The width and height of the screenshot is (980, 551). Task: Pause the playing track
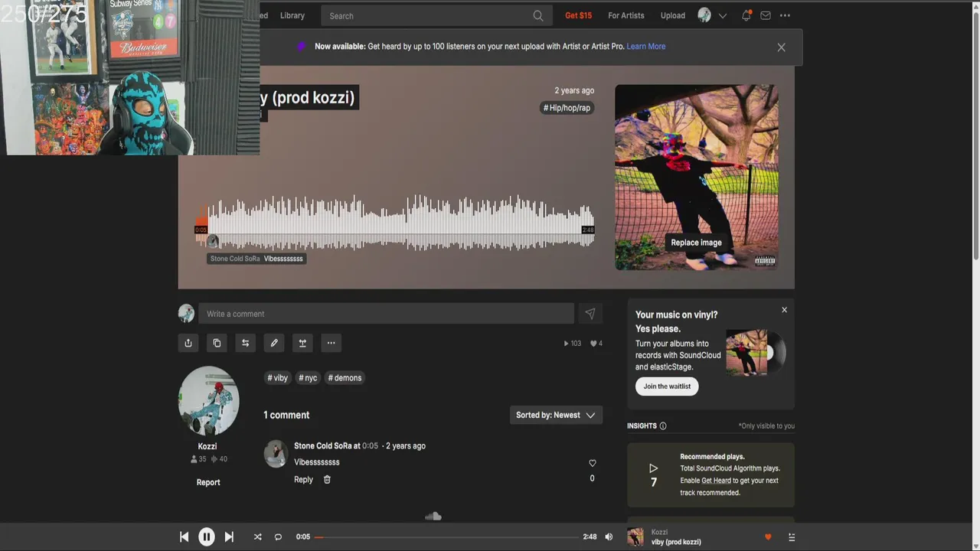[x=207, y=537]
